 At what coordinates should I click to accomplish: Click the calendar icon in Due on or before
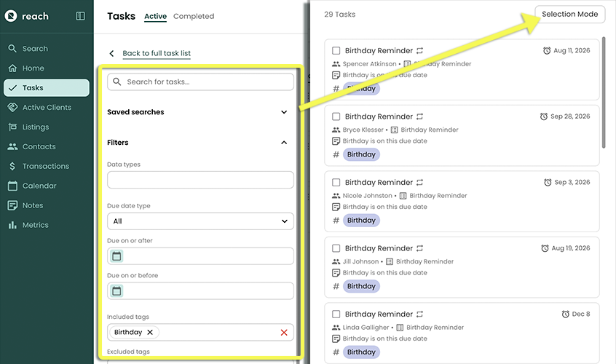117,291
